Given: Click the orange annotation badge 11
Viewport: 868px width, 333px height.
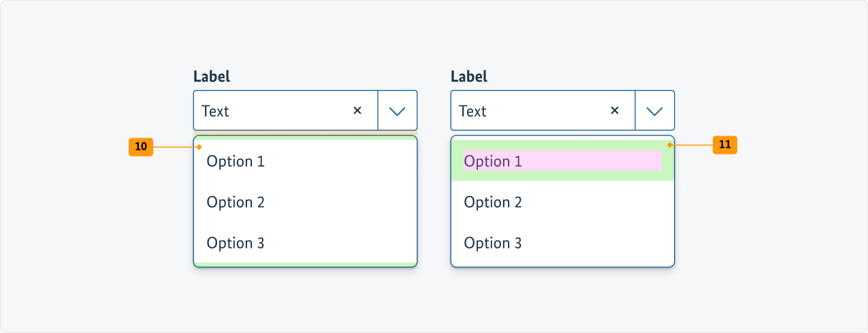Looking at the screenshot, I should pos(724,144).
